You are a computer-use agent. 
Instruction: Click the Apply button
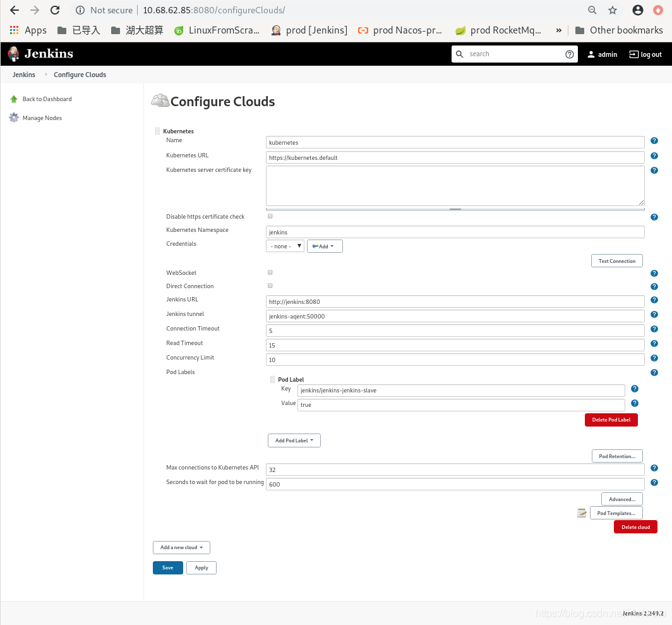pos(201,567)
